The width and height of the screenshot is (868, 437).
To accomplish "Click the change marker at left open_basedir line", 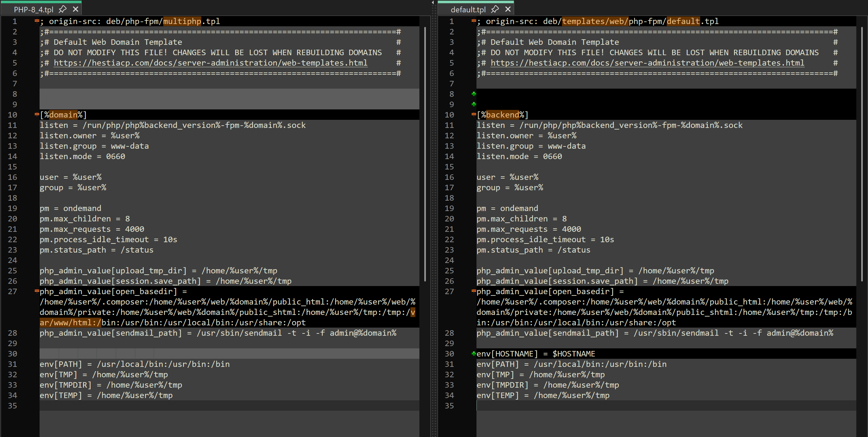I will click(x=37, y=291).
